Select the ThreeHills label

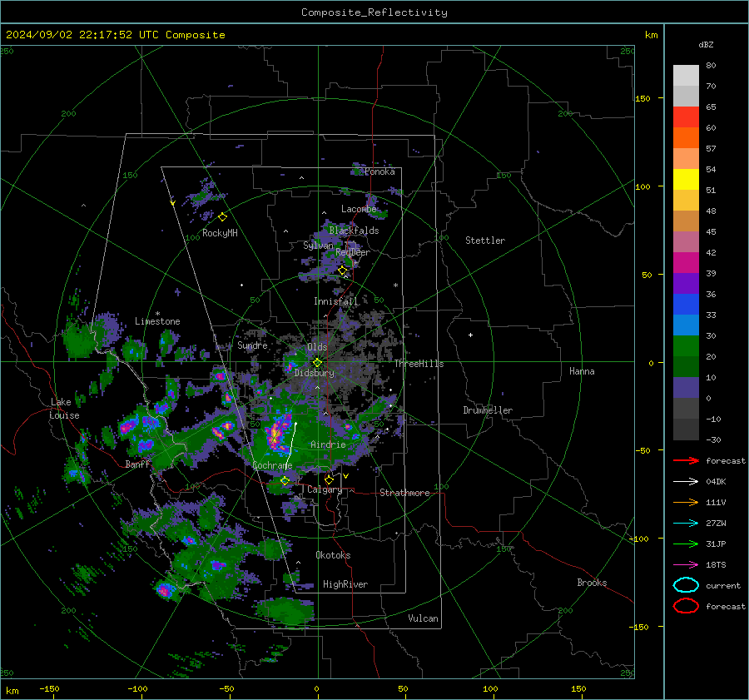pyautogui.click(x=419, y=364)
